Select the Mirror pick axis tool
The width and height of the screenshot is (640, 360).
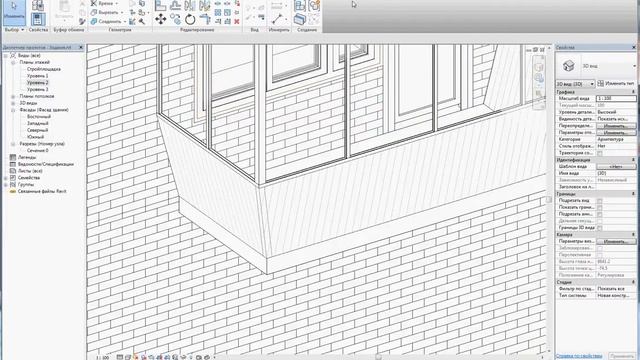coord(190,5)
